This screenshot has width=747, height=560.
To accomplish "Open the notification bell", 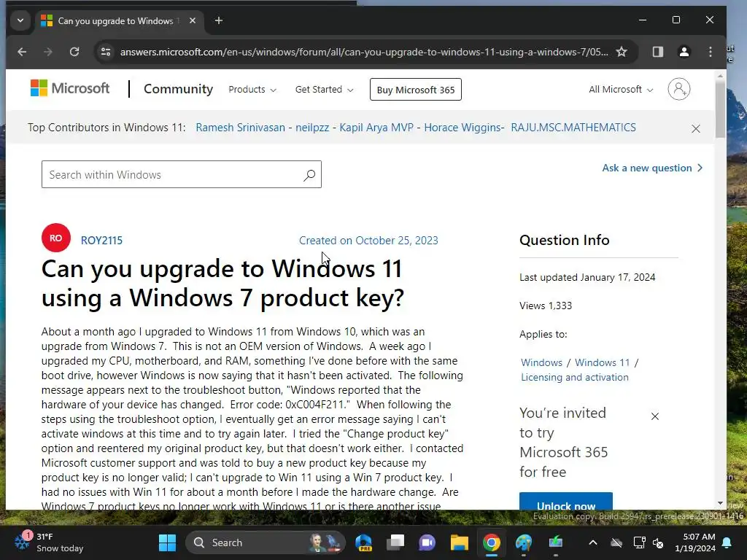I will [727, 542].
